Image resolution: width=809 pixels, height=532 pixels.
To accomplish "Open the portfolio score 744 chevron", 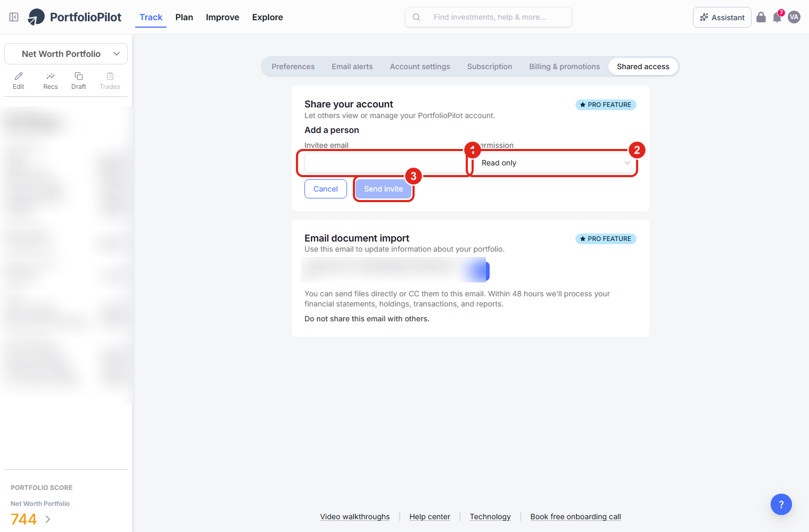I will click(48, 519).
